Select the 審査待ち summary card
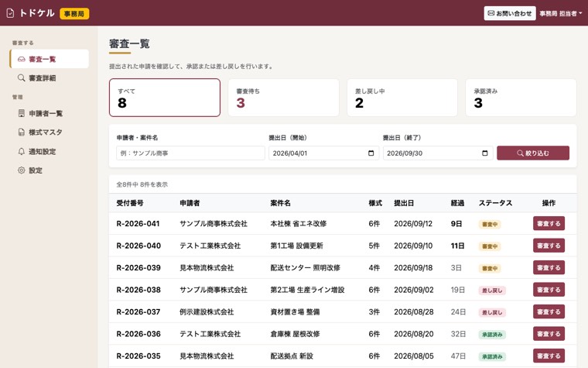588x368 pixels. click(283, 98)
